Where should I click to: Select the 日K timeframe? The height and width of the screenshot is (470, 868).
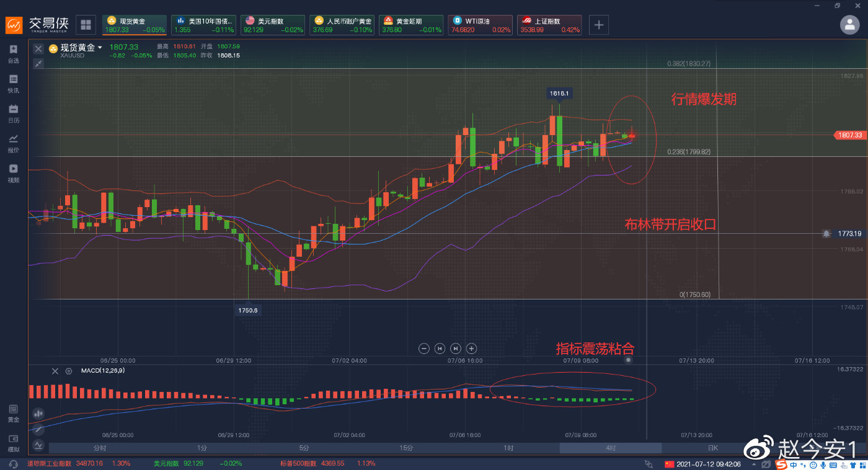click(713, 448)
